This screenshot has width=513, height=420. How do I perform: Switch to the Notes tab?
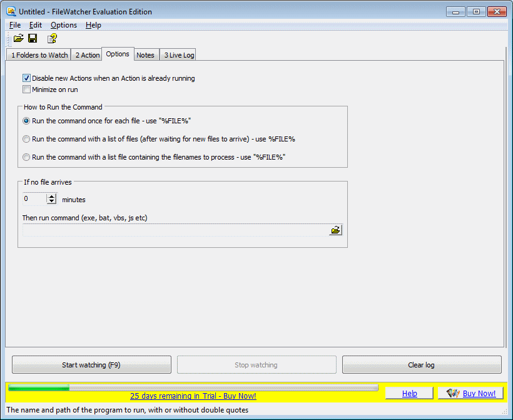145,55
